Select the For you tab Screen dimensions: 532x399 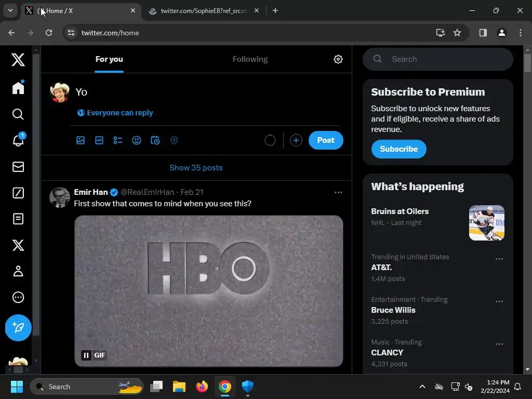(109, 59)
